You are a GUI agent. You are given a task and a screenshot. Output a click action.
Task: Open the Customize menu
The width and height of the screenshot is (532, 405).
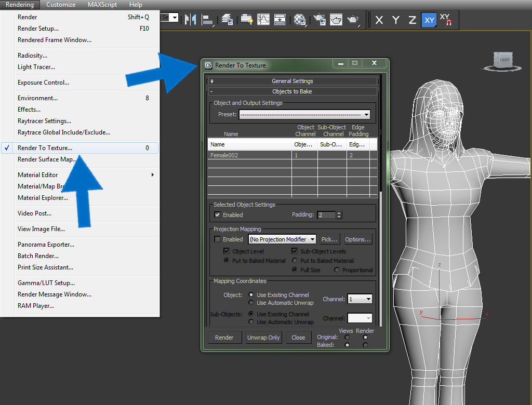point(60,5)
